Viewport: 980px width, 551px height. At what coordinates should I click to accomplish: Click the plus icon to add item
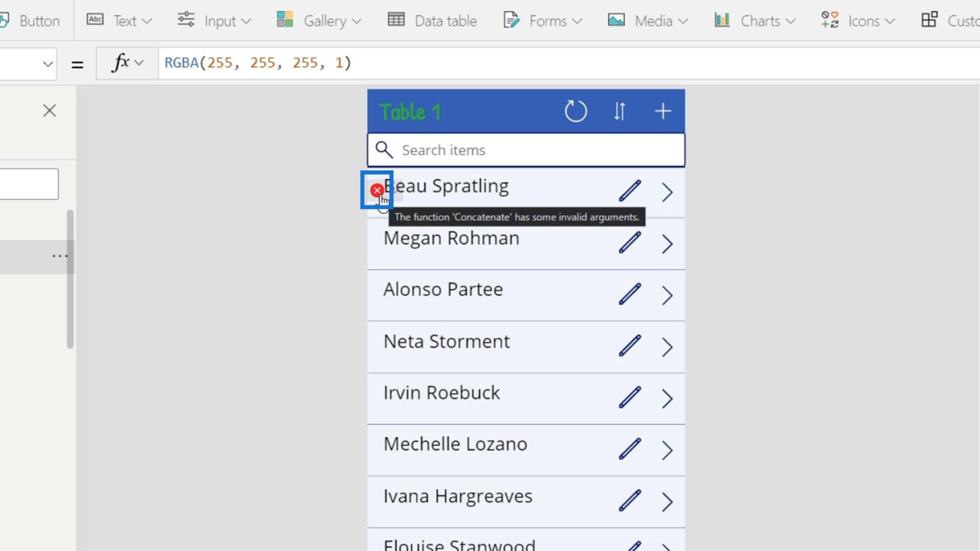663,111
